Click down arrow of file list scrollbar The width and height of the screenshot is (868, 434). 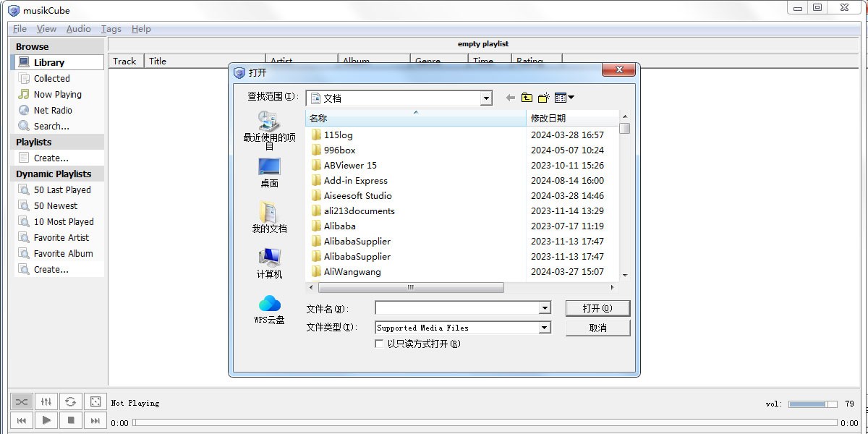tap(625, 276)
